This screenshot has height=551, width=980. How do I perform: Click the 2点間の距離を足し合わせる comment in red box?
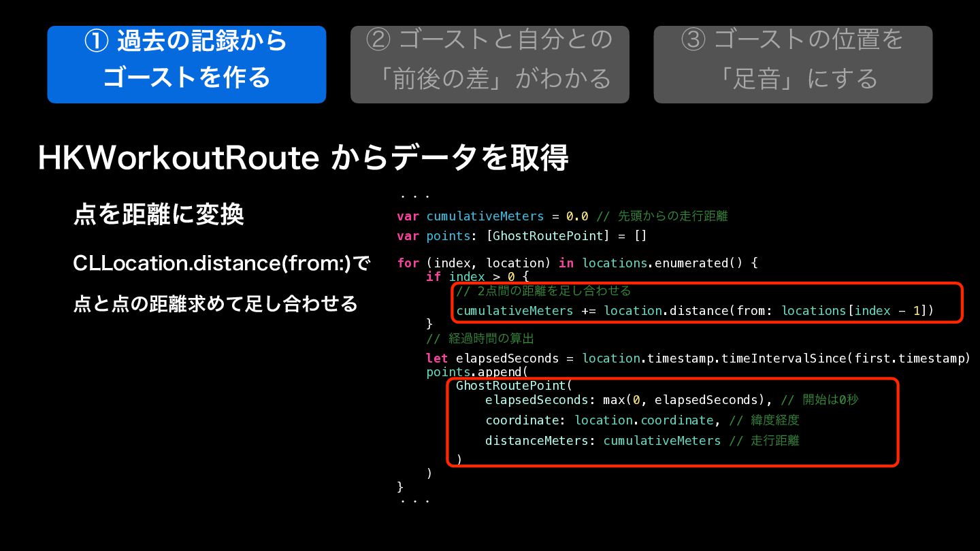point(544,291)
